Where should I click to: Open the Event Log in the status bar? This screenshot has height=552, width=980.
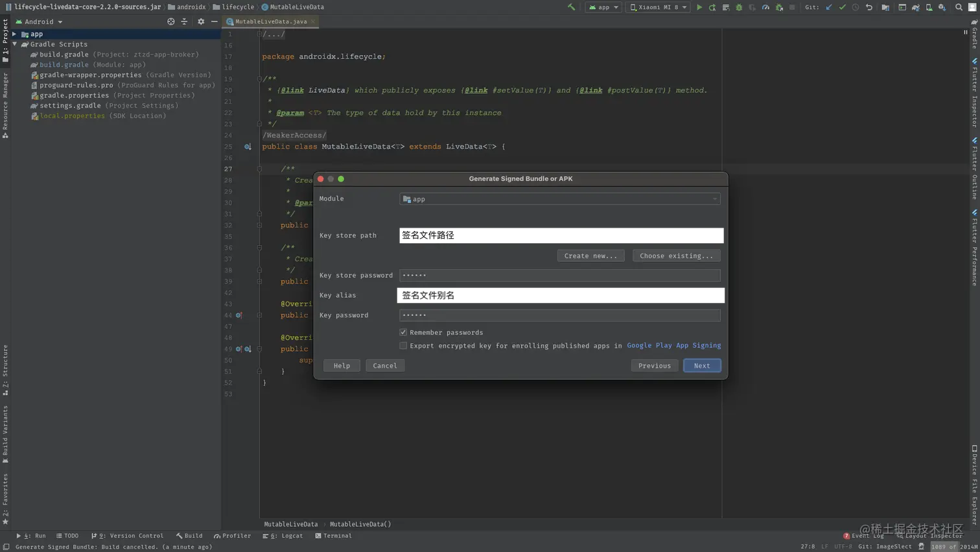tap(863, 536)
